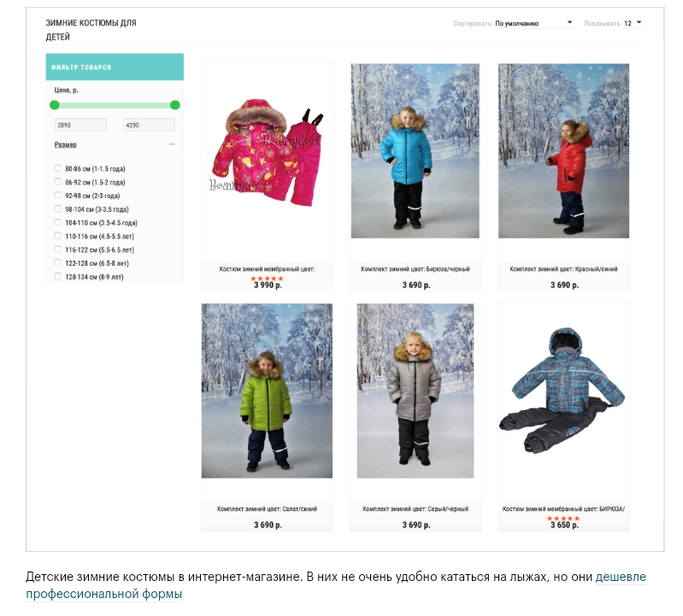683x616 pixels.
Task: Click the left price slider handle
Action: (x=55, y=105)
